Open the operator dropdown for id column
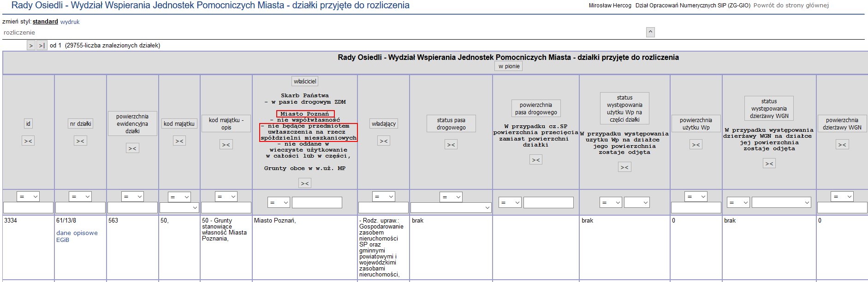 click(x=28, y=197)
